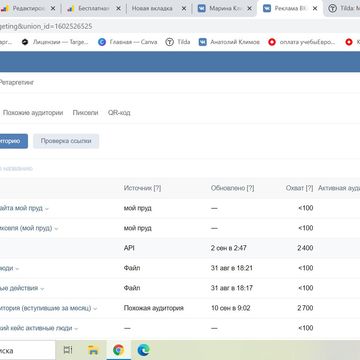The image size is (360, 360).
Task: Open the QR-код tab
Action: pos(119,113)
